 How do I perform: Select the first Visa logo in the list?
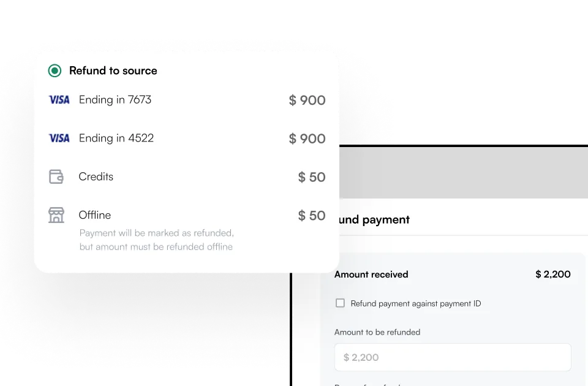tap(59, 99)
